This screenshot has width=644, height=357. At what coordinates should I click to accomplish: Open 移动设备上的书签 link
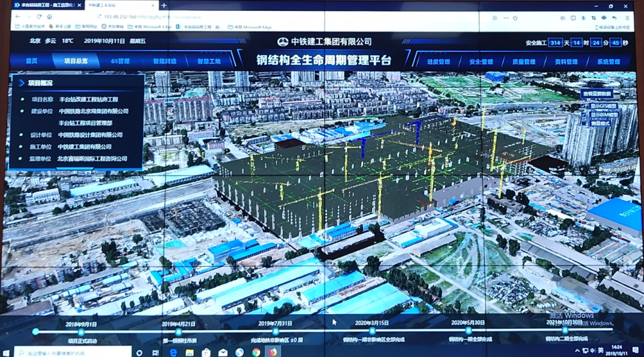coord(612,27)
